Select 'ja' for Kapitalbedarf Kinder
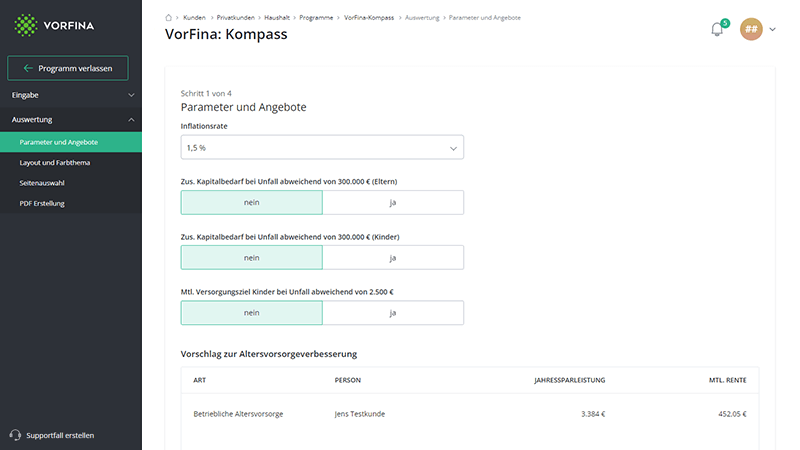800x450 pixels. coord(393,258)
